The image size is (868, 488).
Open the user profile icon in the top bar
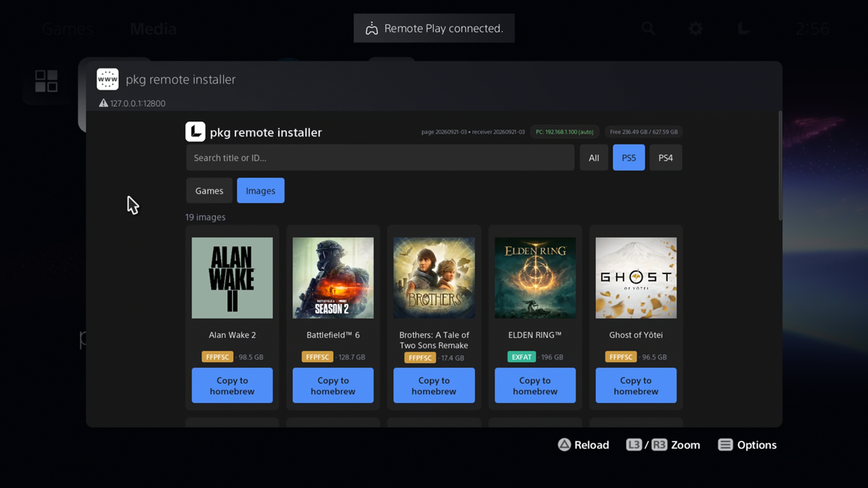744,28
